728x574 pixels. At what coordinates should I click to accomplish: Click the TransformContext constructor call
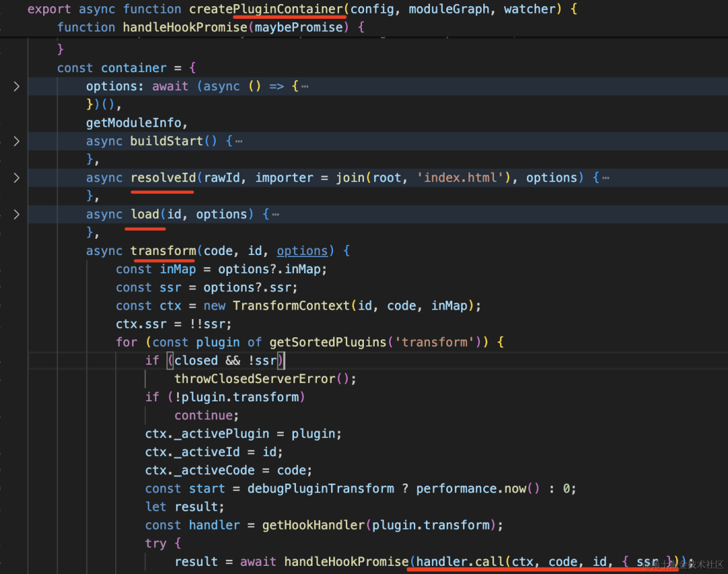click(291, 306)
